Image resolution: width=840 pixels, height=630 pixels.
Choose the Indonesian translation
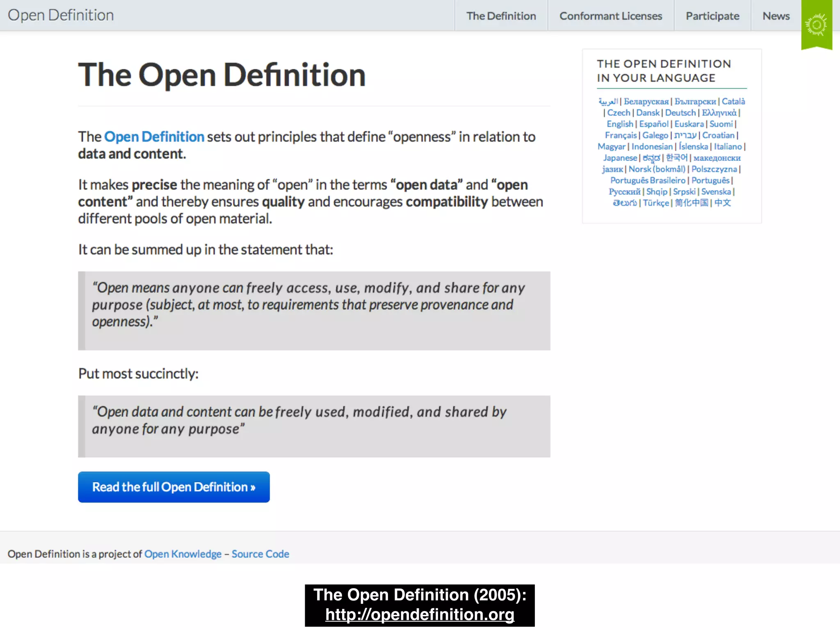pos(652,146)
